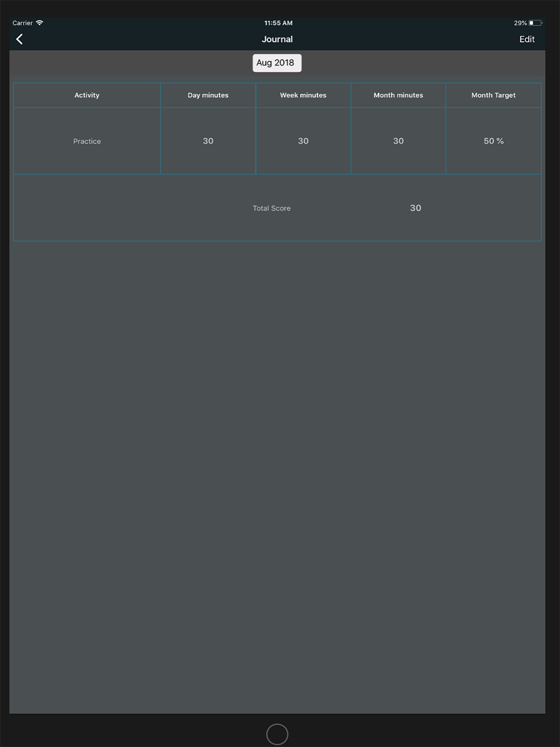Image resolution: width=560 pixels, height=747 pixels.
Task: Click the Total Score value 30
Action: (x=416, y=208)
